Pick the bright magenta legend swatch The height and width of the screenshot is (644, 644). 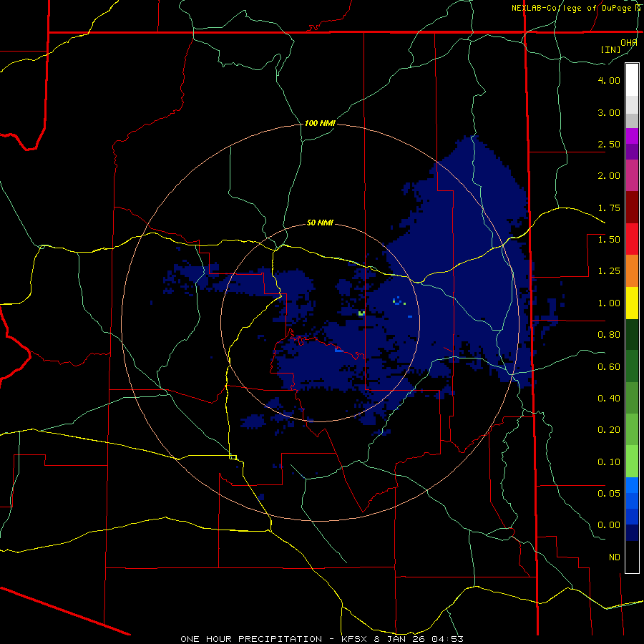632,136
